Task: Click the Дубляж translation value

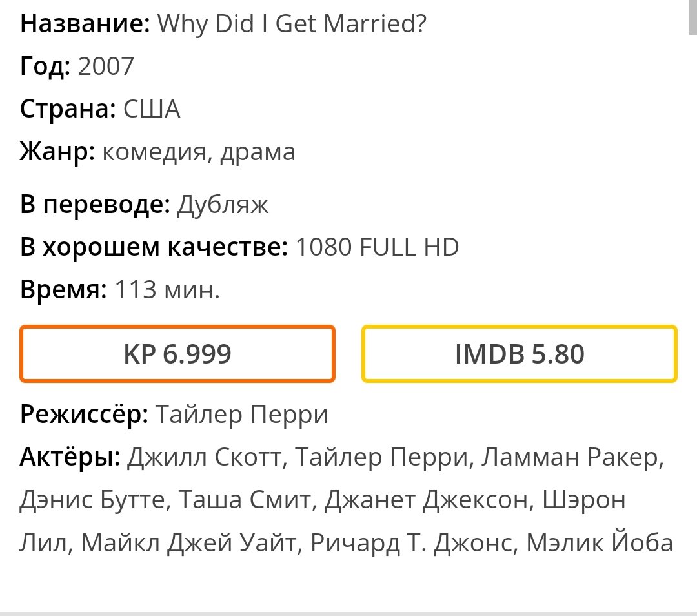Action: pos(223,205)
